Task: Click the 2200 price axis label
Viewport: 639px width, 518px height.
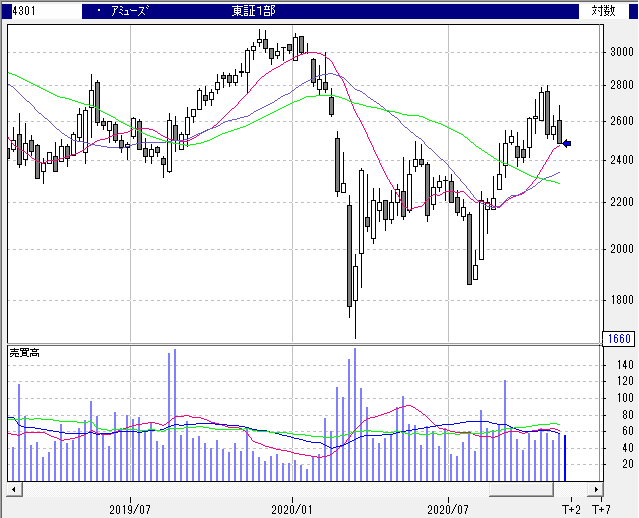Action: coord(622,202)
